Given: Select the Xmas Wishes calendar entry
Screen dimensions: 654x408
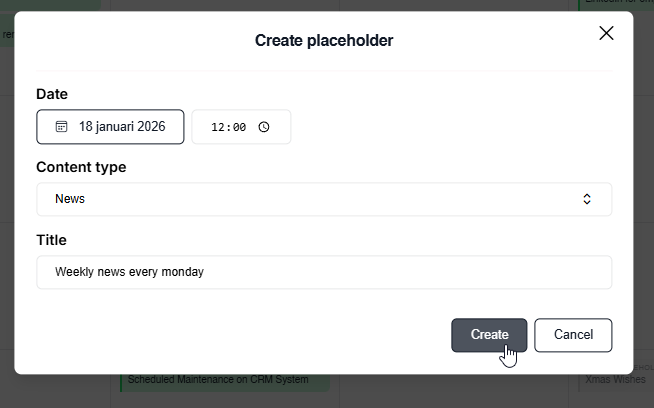Looking at the screenshot, I should [615, 380].
